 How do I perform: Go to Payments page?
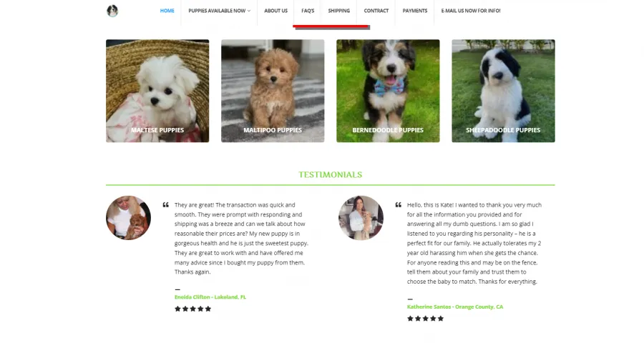415,11
